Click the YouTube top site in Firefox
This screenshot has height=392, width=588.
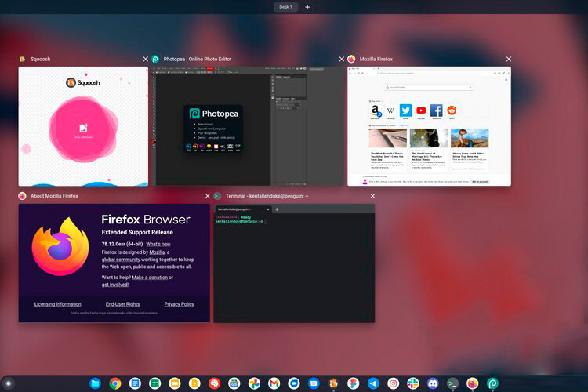(421, 111)
